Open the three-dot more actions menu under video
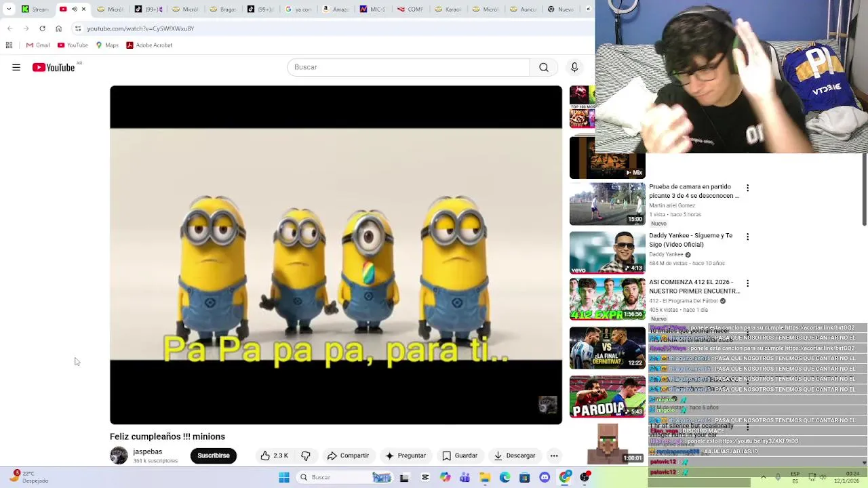This screenshot has height=488, width=868. coord(554,455)
